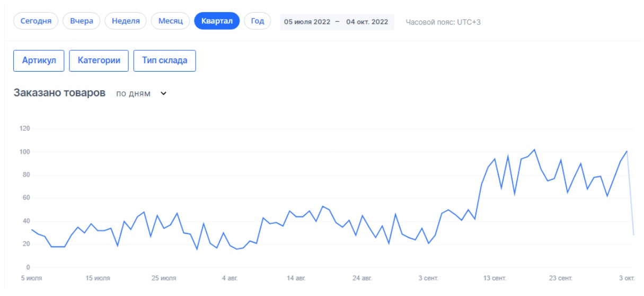Screen dimensions: 644x296
Task: Open the start date 05 июля 2022
Action: click(x=307, y=22)
